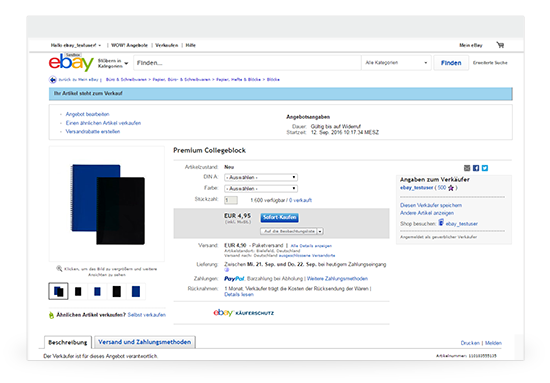The width and height of the screenshot is (550, 383).
Task: Click 'Details lesen' under Rücknahmen
Action: (239, 295)
